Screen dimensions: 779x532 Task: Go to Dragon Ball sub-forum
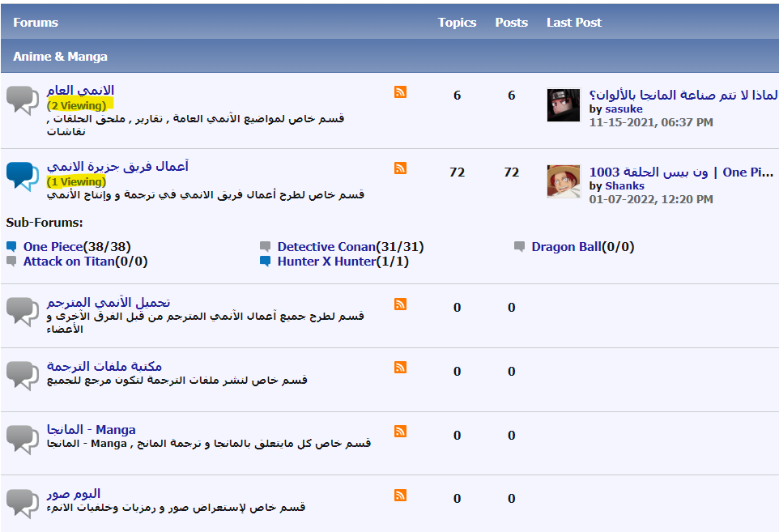tap(566, 247)
